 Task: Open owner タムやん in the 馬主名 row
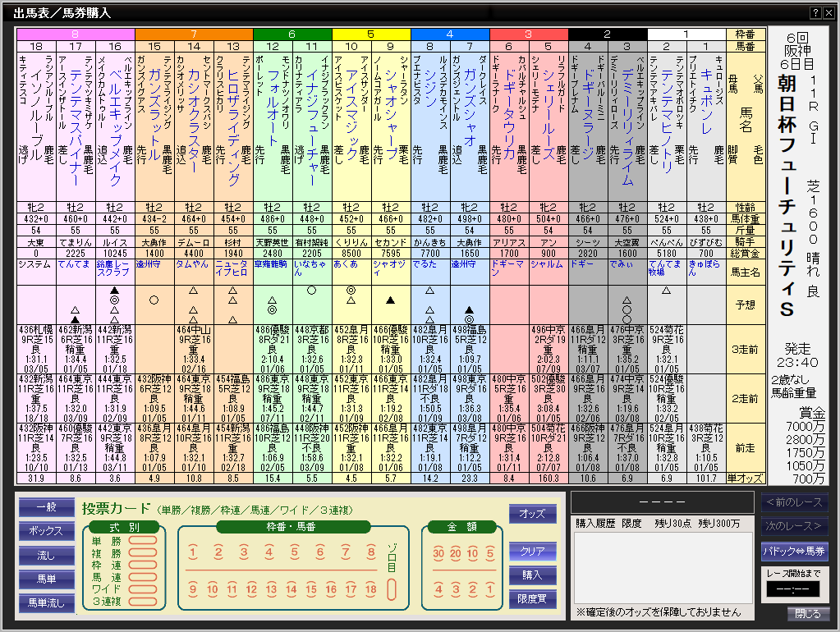point(192,264)
